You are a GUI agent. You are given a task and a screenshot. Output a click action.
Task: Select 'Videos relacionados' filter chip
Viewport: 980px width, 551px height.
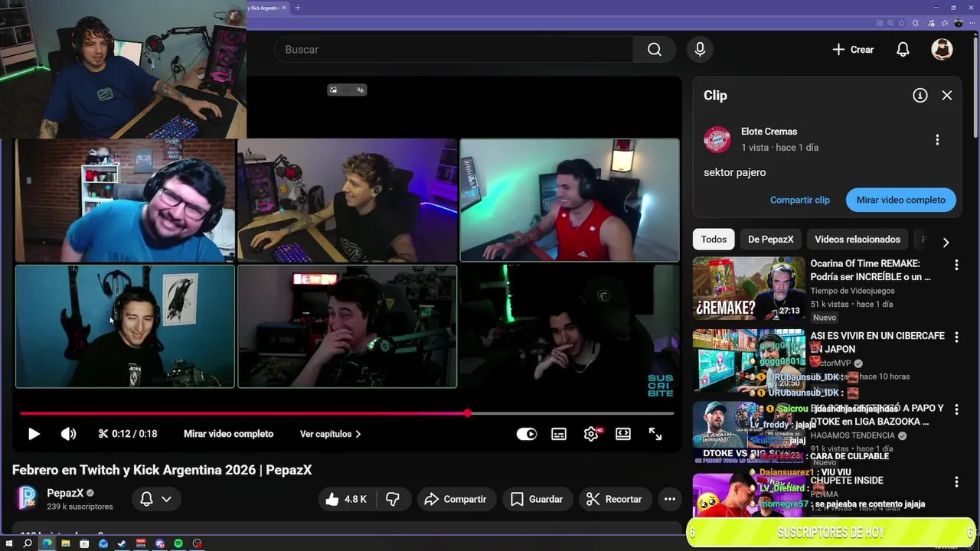857,240
